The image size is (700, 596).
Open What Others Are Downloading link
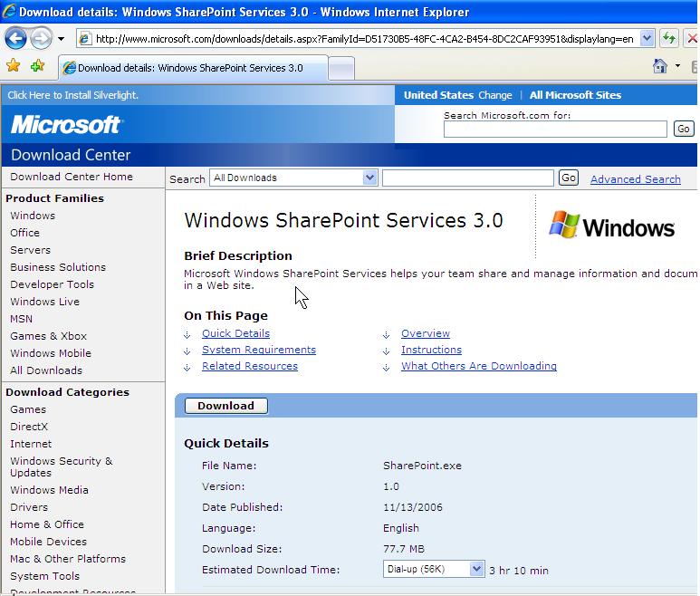[478, 366]
